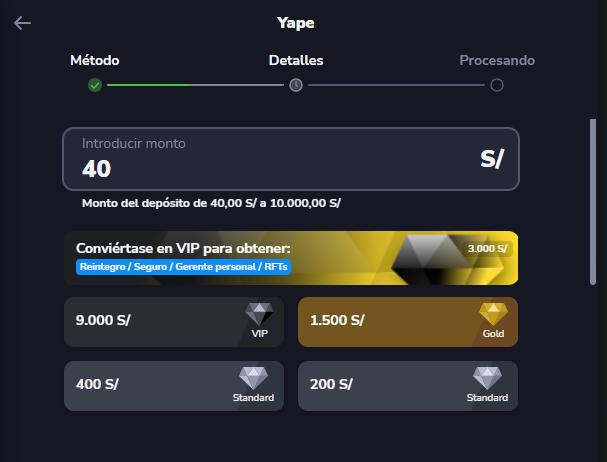
Task: Click the green Método checkmark icon
Action: tap(95, 85)
